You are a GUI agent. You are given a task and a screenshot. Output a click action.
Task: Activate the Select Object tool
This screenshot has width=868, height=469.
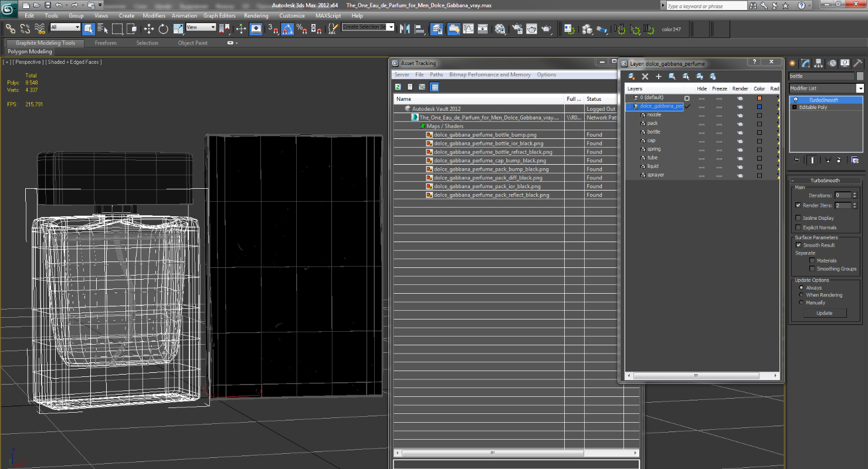pos(89,28)
